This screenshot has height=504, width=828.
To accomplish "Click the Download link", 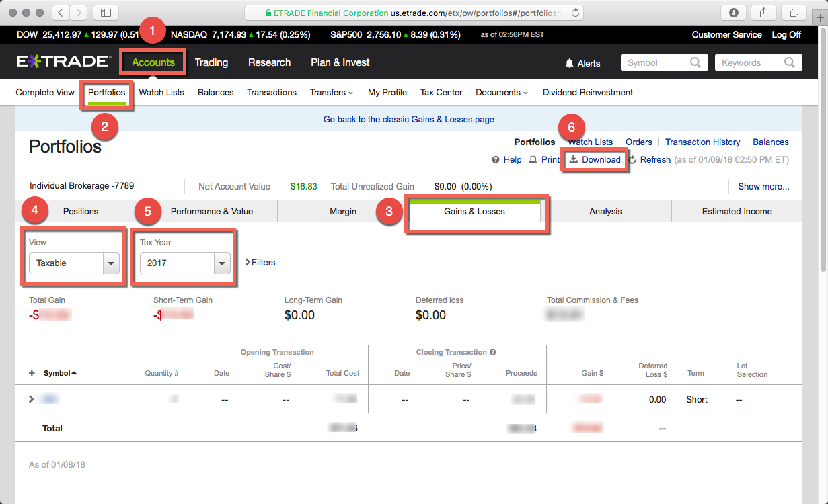I will (x=595, y=160).
